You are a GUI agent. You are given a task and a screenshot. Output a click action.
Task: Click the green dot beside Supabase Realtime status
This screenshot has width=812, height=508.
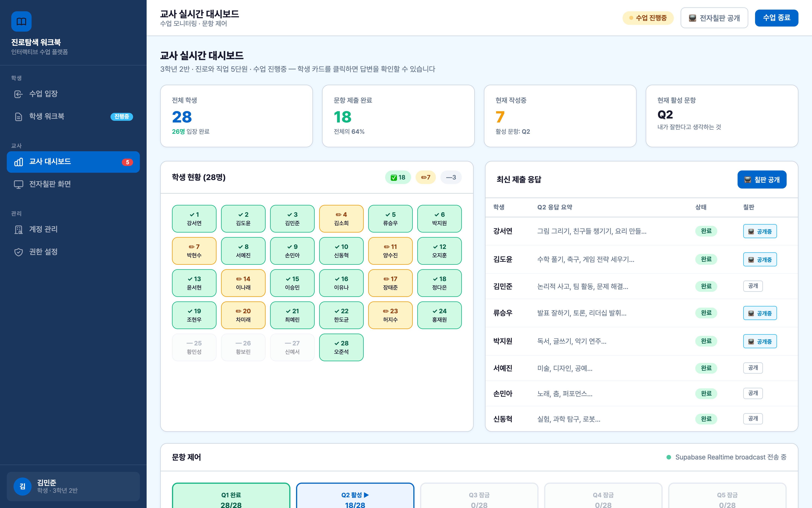click(x=668, y=457)
